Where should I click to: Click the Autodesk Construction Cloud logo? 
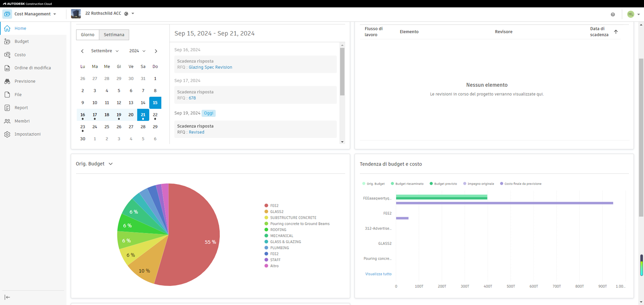pos(28,4)
